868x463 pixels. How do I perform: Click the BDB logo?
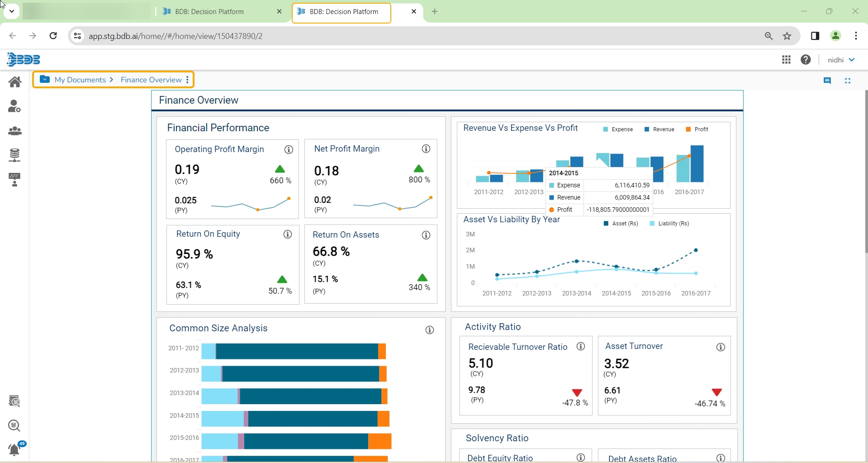click(24, 59)
